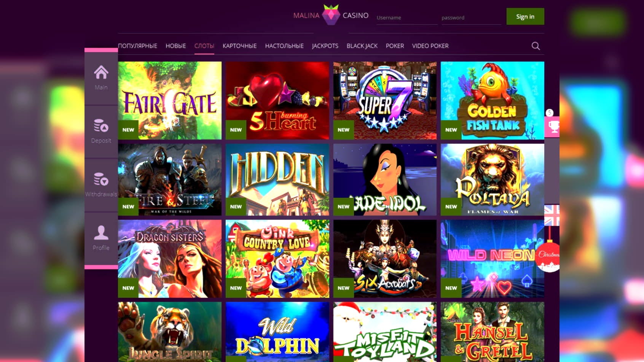Open the Christmas ornament promo badge

point(548,255)
